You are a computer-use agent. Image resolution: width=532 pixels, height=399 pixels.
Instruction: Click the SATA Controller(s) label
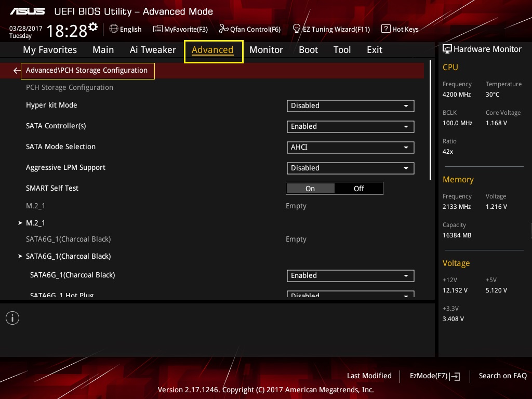point(56,126)
